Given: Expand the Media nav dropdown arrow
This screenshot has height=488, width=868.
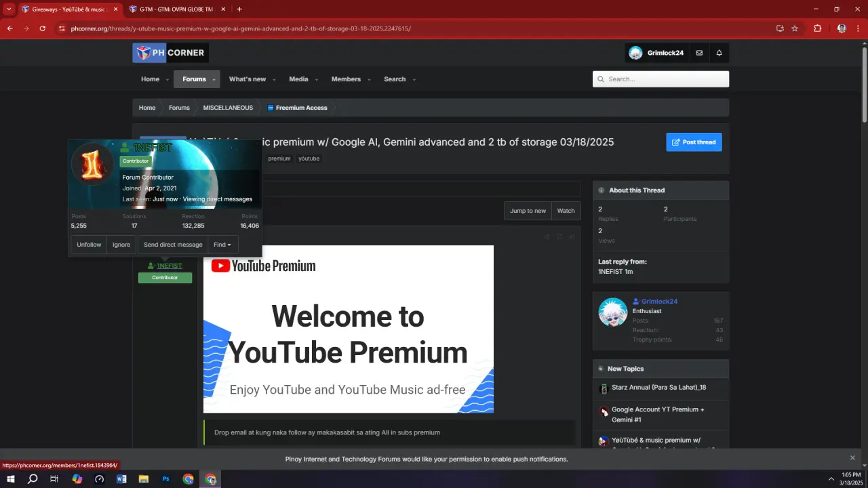Looking at the screenshot, I should click(x=316, y=79).
